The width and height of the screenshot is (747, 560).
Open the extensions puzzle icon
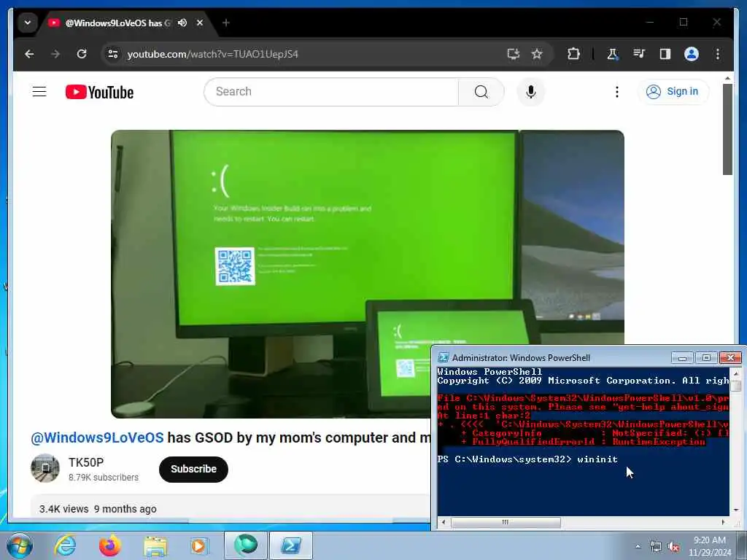[x=573, y=54]
